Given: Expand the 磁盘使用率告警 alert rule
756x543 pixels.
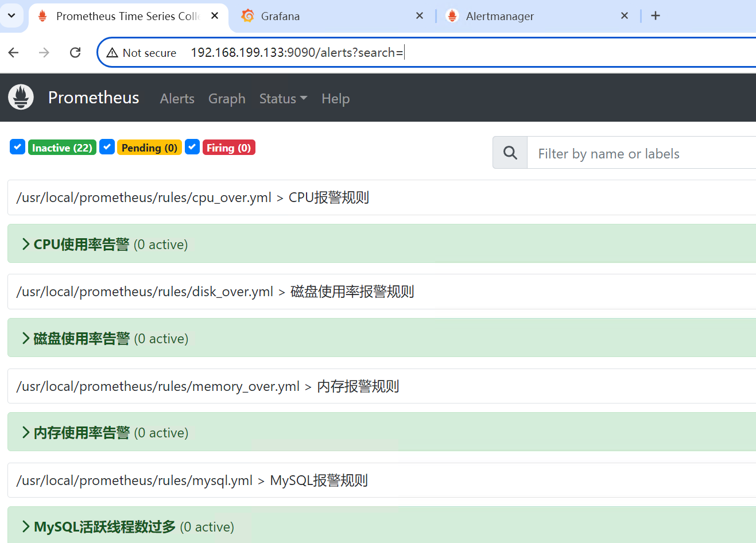Looking at the screenshot, I should click(82, 339).
